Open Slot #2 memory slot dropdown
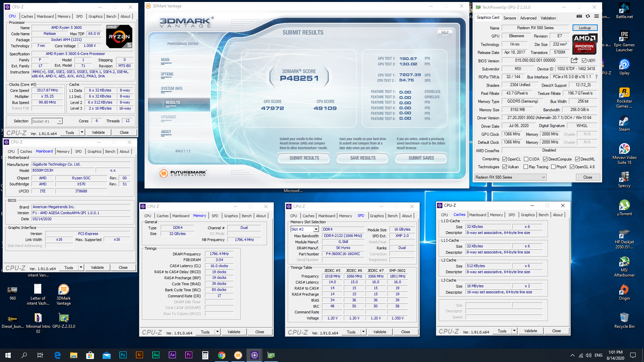The image size is (644, 362). 305,229
